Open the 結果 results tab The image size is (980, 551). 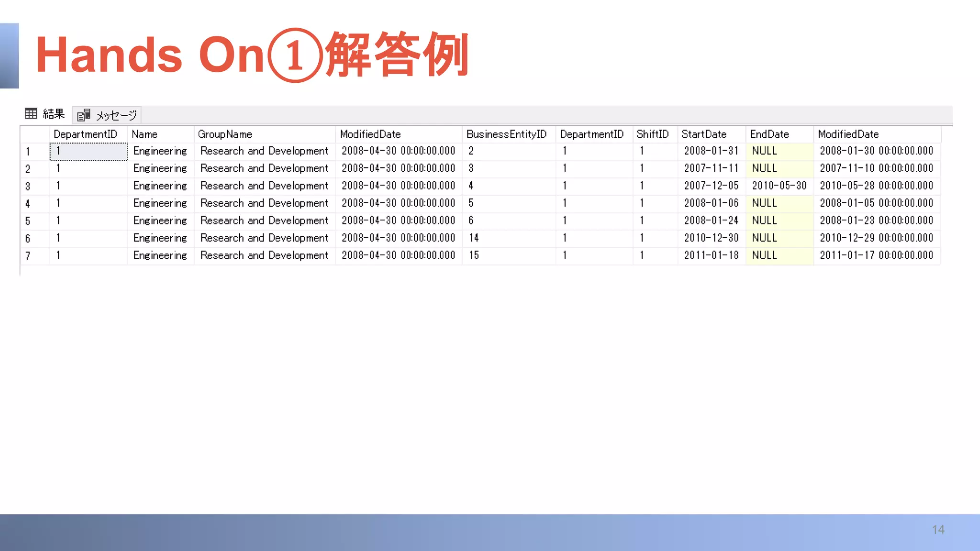point(45,114)
